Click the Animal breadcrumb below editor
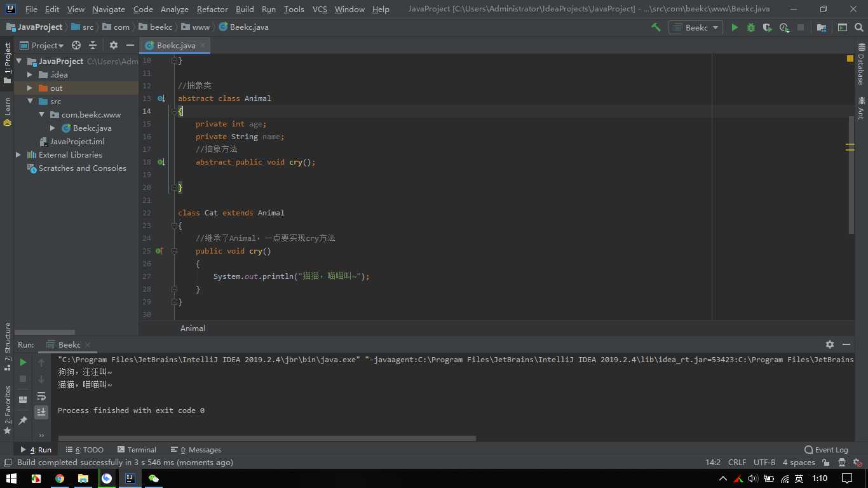This screenshot has height=488, width=868. tap(193, 329)
